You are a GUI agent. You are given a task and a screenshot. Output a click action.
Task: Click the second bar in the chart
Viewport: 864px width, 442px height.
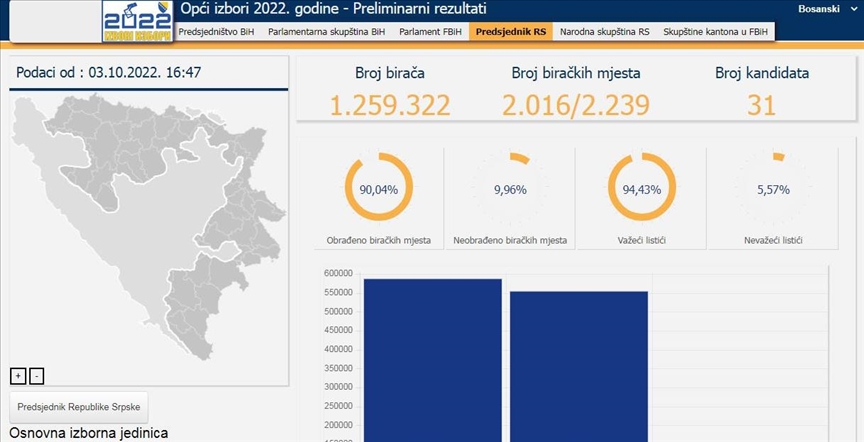point(578,366)
